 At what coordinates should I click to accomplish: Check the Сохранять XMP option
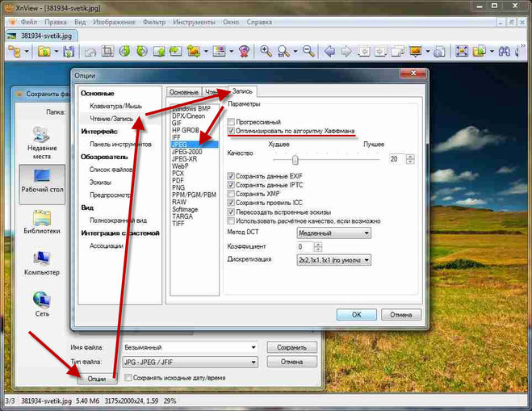[232, 194]
